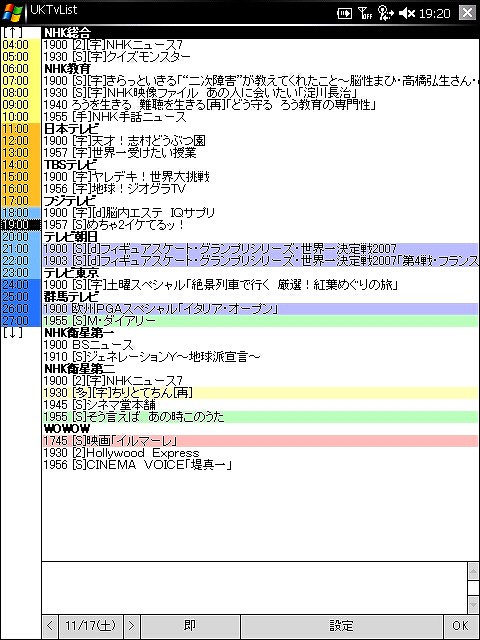480x640 pixels.
Task: Select the 17:00 time slot
Action: (x=21, y=201)
